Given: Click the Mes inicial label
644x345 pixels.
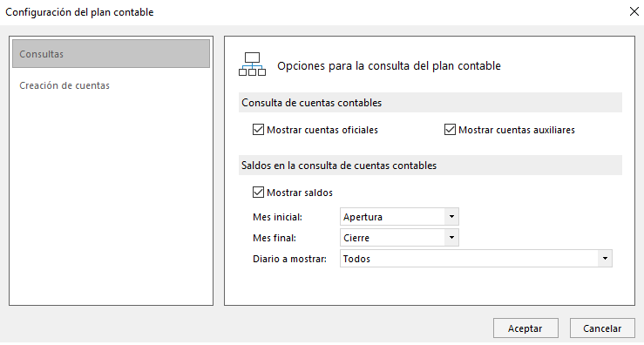Looking at the screenshot, I should [278, 217].
